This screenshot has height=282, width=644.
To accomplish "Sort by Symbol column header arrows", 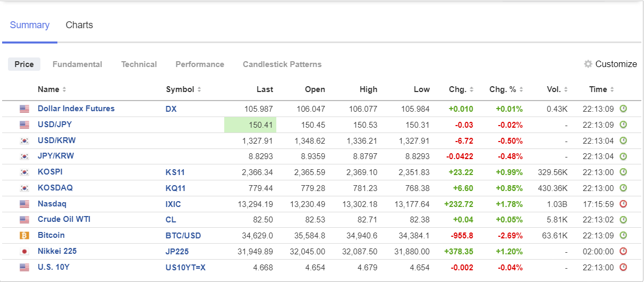I will (199, 89).
